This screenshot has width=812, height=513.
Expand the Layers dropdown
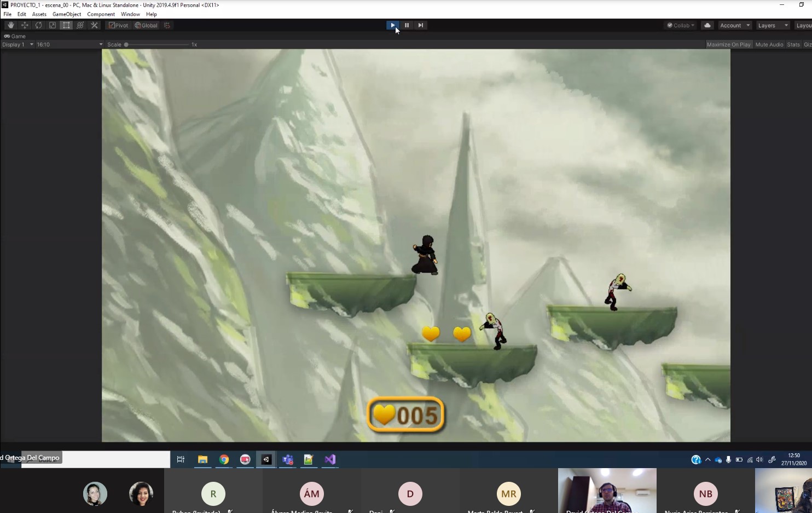[x=773, y=25]
